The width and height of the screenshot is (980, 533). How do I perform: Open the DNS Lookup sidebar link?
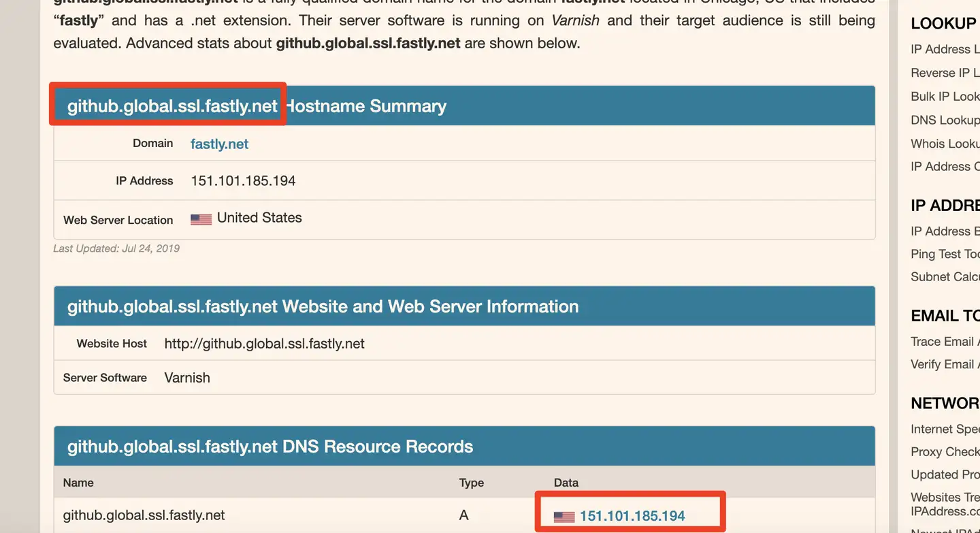[945, 120]
